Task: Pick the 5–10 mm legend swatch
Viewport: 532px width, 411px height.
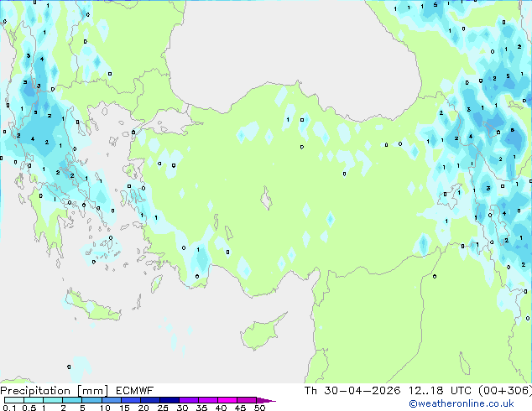Action: [91, 400]
